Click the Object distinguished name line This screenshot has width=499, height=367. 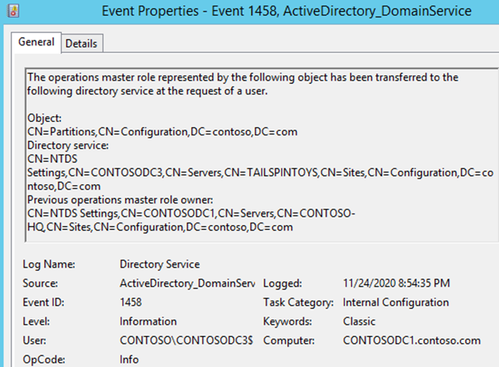(x=162, y=132)
